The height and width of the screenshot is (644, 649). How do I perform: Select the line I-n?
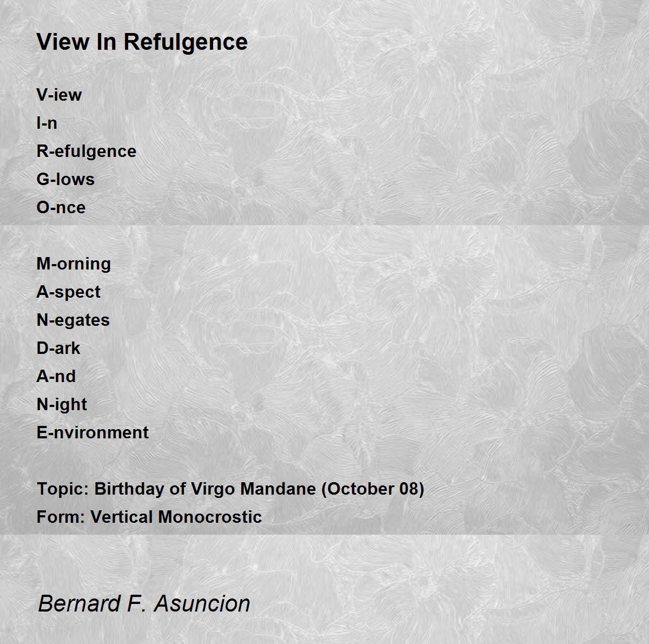click(x=47, y=123)
